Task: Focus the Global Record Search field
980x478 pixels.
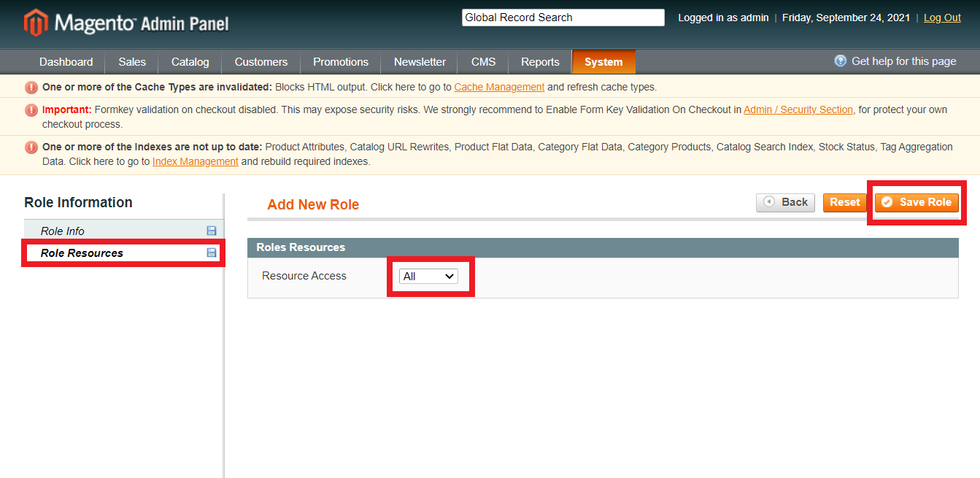Action: [563, 18]
